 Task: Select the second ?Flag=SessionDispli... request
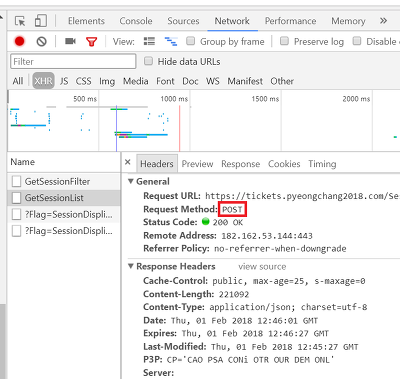[x=64, y=231]
